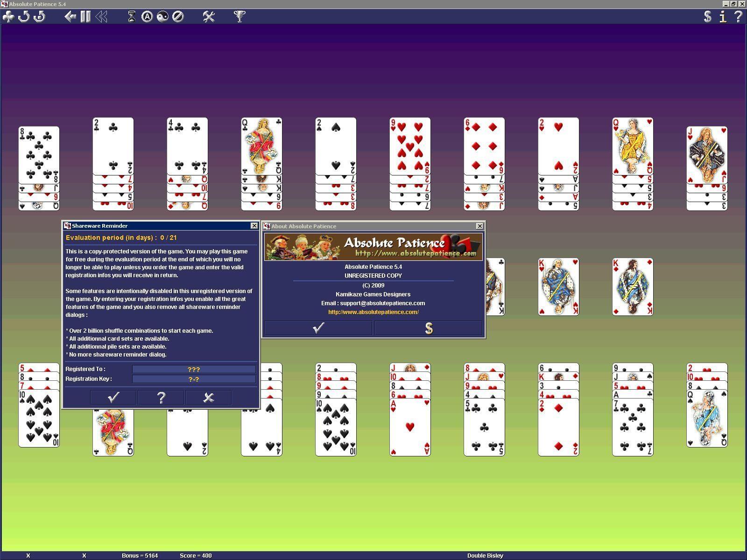Click the circled A autoplay icon
This screenshot has height=560, width=747.
(x=147, y=17)
